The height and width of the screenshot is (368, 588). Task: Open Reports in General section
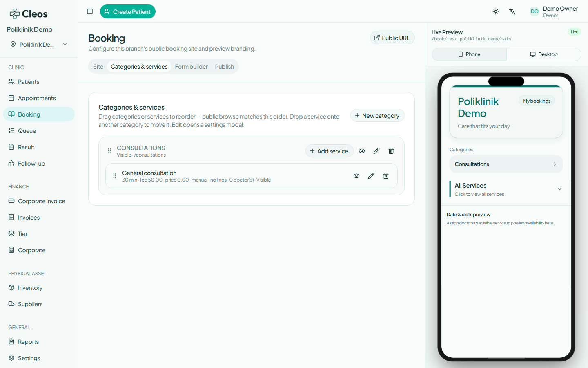click(x=39, y=342)
